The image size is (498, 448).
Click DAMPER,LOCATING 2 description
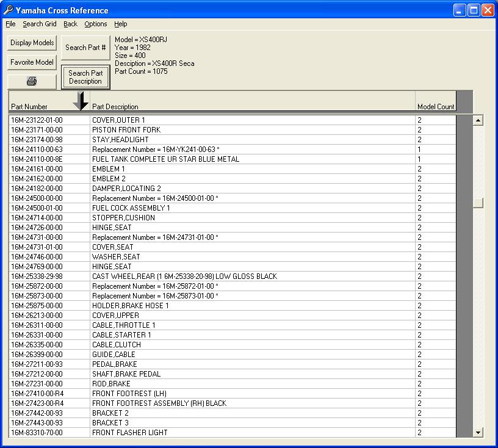pyautogui.click(x=126, y=189)
